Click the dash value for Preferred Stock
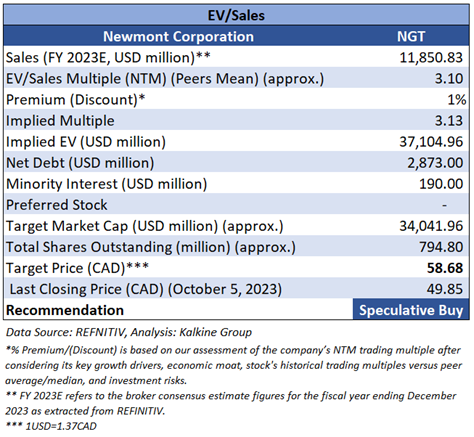This screenshot has height=437, width=474. point(444,205)
